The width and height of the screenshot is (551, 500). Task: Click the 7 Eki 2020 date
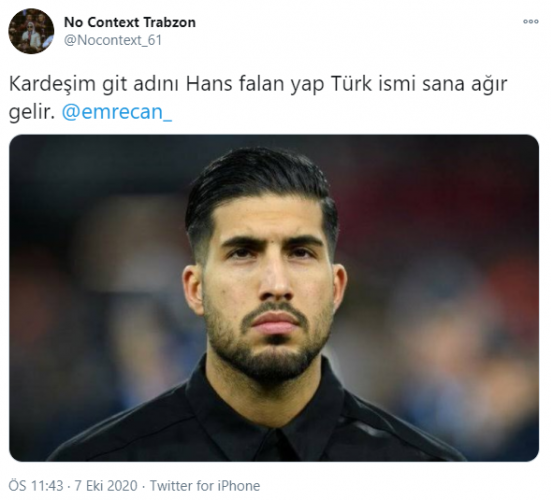106,486
